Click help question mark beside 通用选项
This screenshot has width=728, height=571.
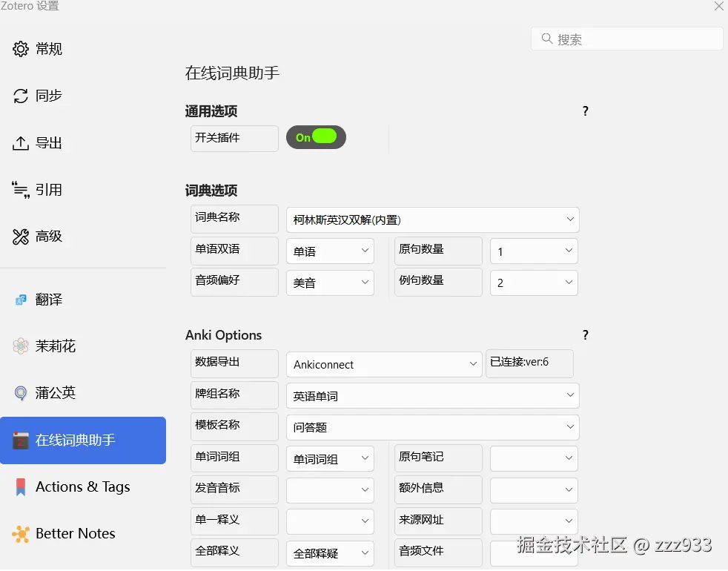(x=586, y=111)
